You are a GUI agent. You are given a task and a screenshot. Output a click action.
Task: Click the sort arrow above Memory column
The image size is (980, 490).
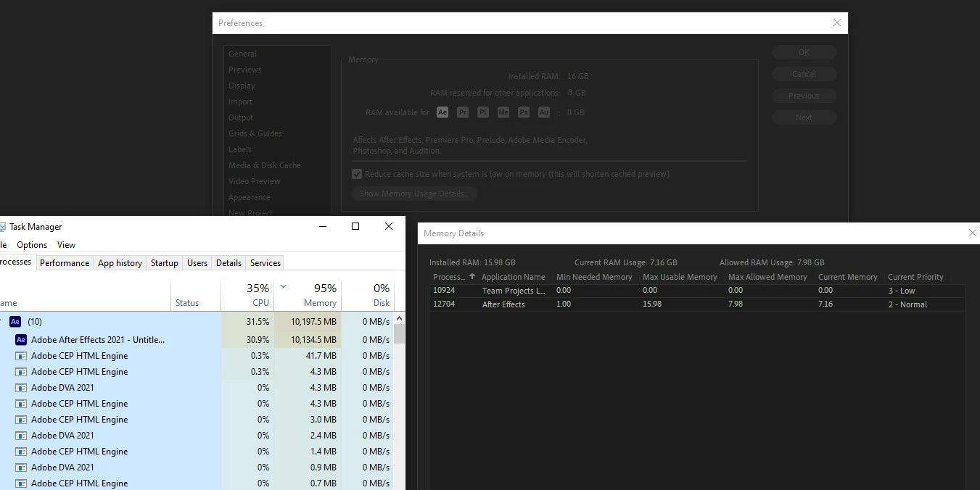(x=283, y=286)
